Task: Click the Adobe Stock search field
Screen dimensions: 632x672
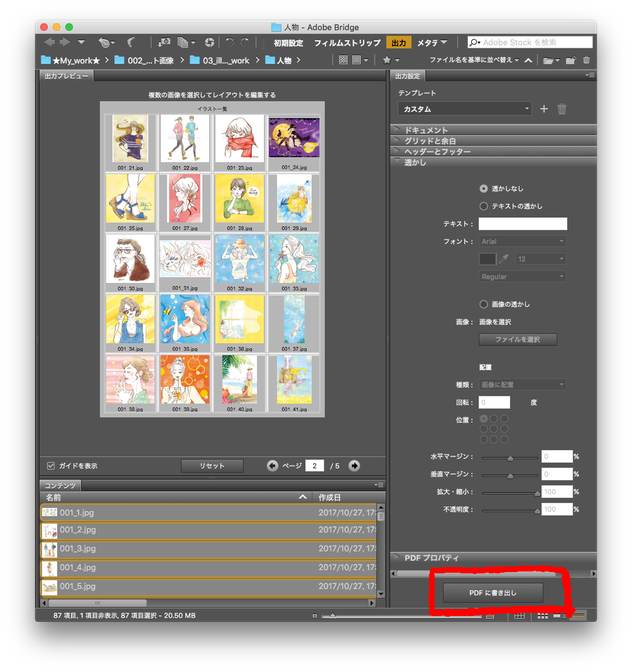Action: click(530, 42)
